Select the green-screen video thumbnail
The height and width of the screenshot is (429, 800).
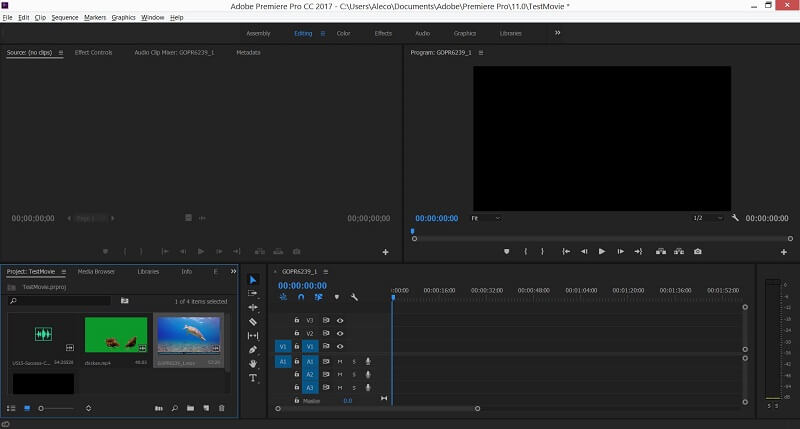click(116, 335)
